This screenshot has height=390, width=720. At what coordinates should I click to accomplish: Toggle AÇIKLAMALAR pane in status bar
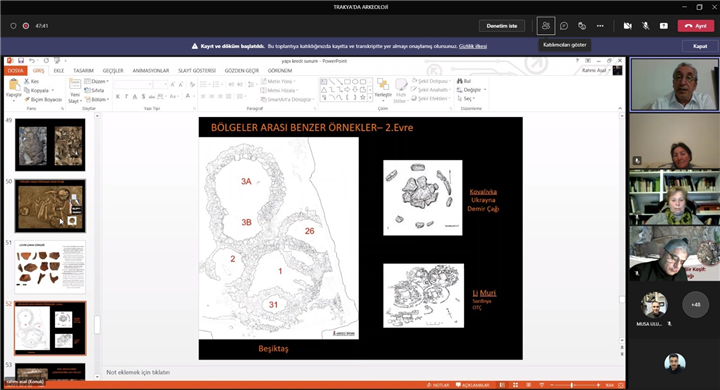point(472,385)
